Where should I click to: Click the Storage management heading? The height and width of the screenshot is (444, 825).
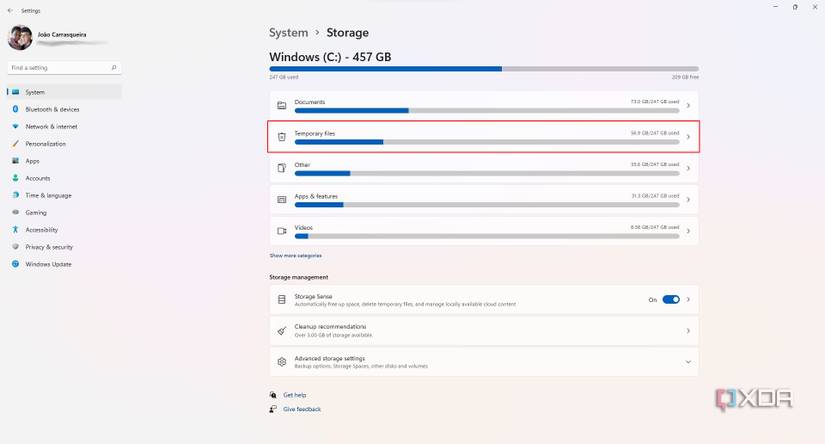298,277
